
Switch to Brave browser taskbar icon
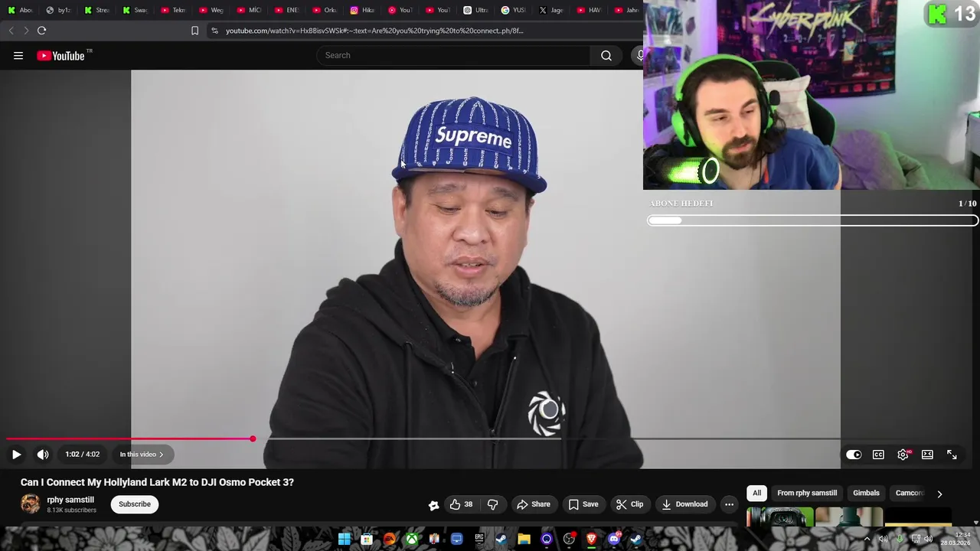[x=591, y=539]
